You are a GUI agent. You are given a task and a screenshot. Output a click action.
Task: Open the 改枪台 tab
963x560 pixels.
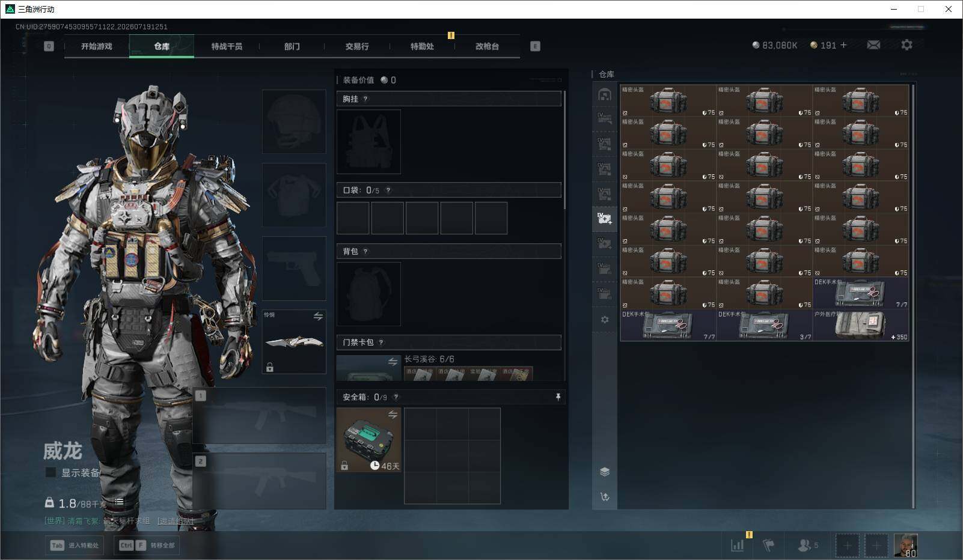tap(487, 46)
